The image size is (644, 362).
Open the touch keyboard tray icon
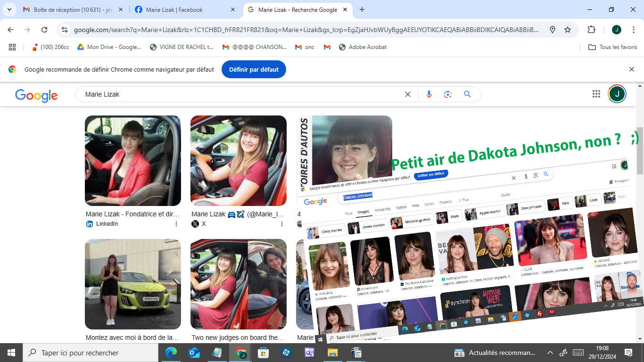click(x=578, y=353)
